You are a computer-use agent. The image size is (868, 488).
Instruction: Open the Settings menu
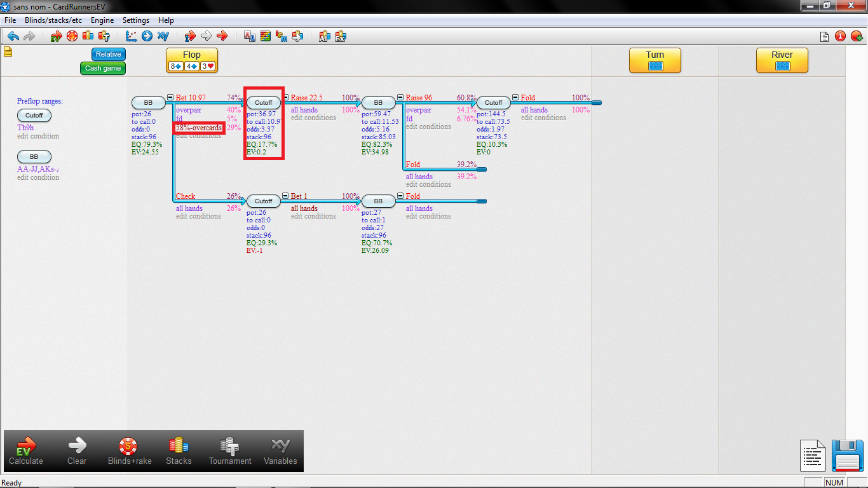[x=136, y=20]
